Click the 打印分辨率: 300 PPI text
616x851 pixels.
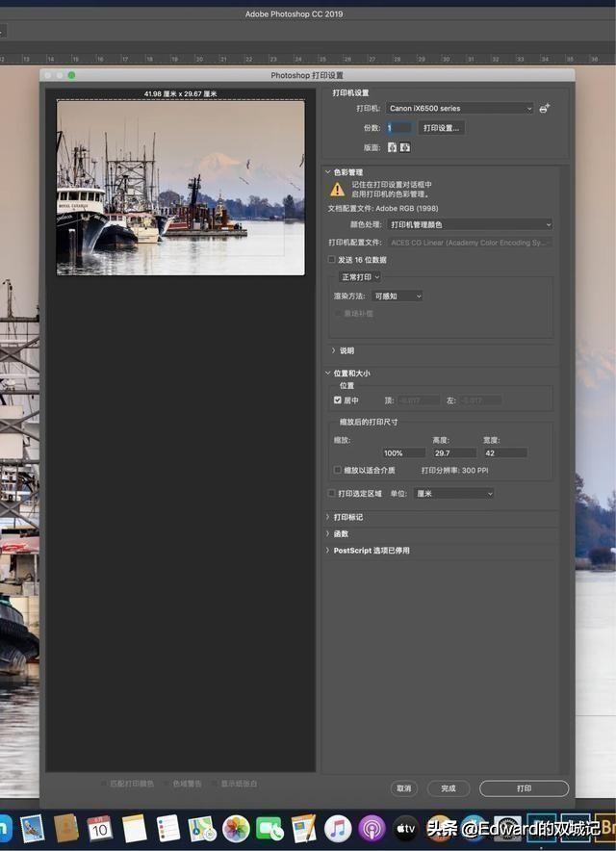tap(455, 470)
